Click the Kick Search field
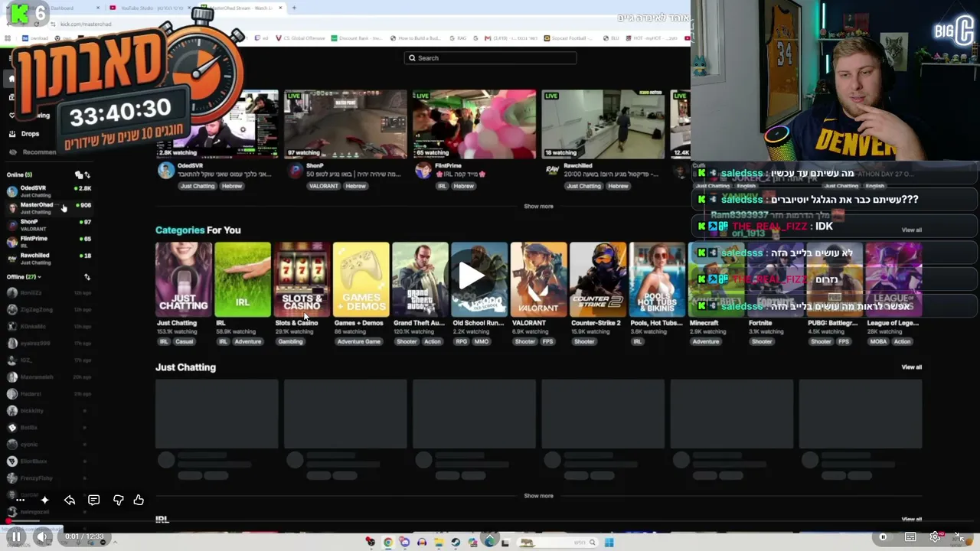 (490, 58)
